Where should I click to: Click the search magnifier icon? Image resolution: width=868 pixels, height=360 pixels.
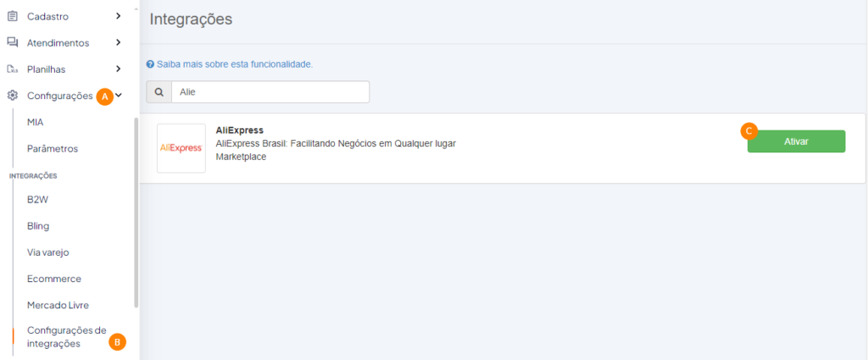pyautogui.click(x=159, y=92)
